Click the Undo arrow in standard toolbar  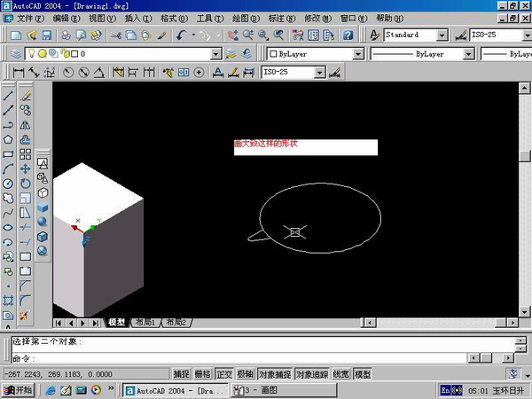pyautogui.click(x=183, y=35)
